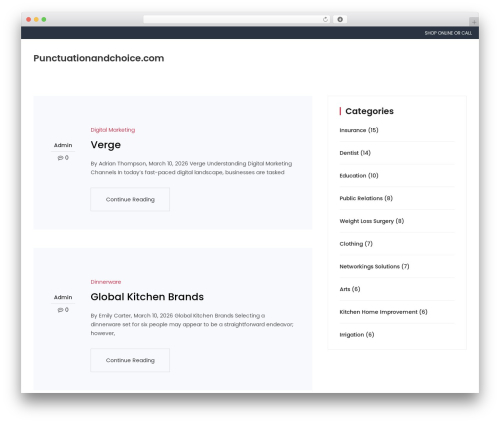Select the Kitchen Home Improvement category
This screenshot has width=500, height=423.
click(383, 312)
